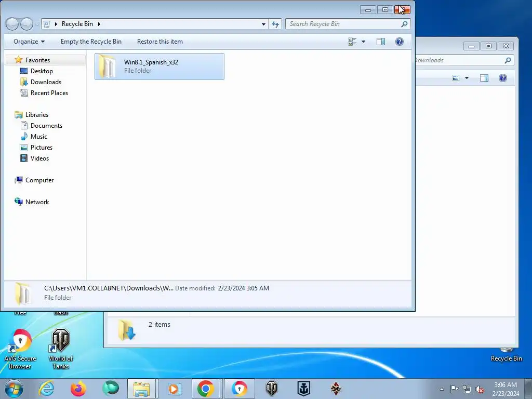Viewport: 532px width, 399px height.
Task: Open Windows Media Player from the taskbar
Action: click(175, 389)
